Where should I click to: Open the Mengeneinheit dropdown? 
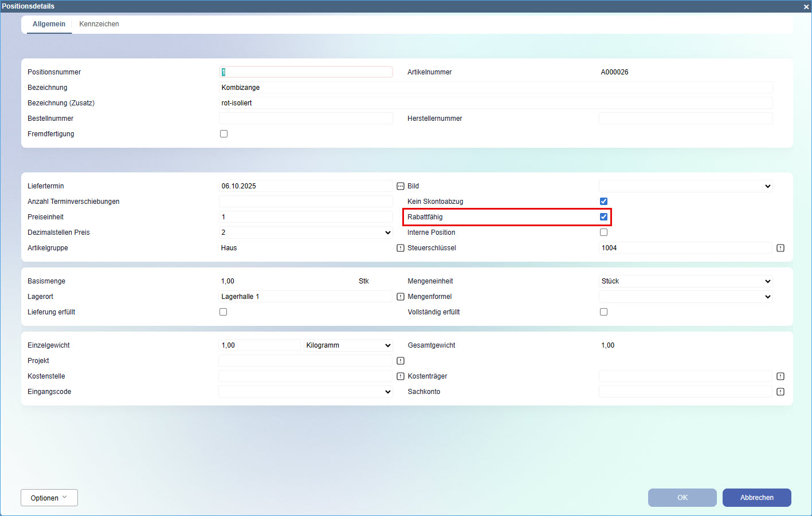[x=685, y=281]
